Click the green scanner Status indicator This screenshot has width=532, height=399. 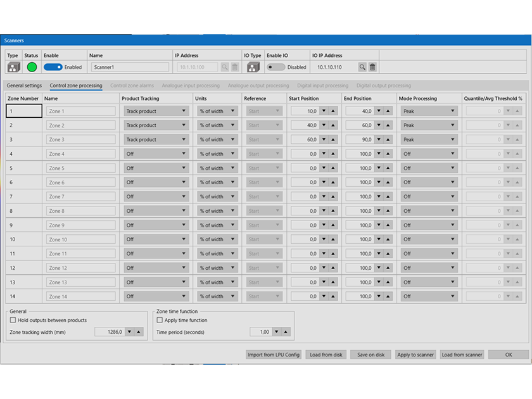coord(30,66)
